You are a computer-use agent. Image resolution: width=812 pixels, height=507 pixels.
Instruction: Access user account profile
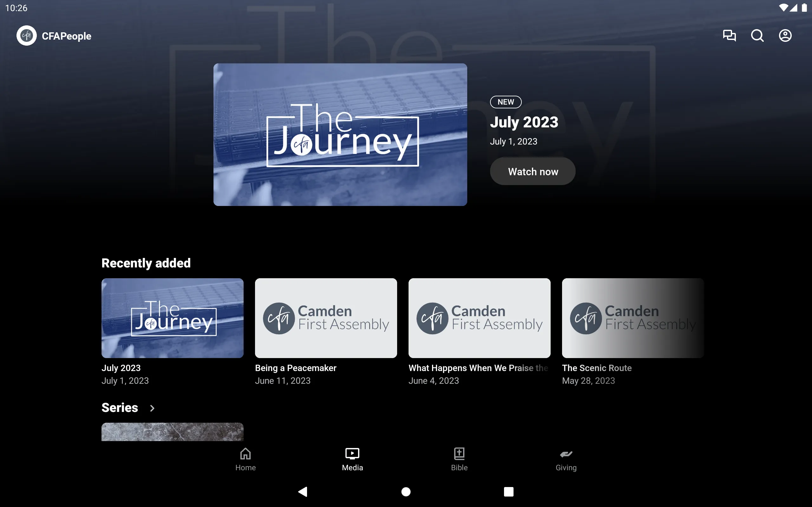coord(785,35)
